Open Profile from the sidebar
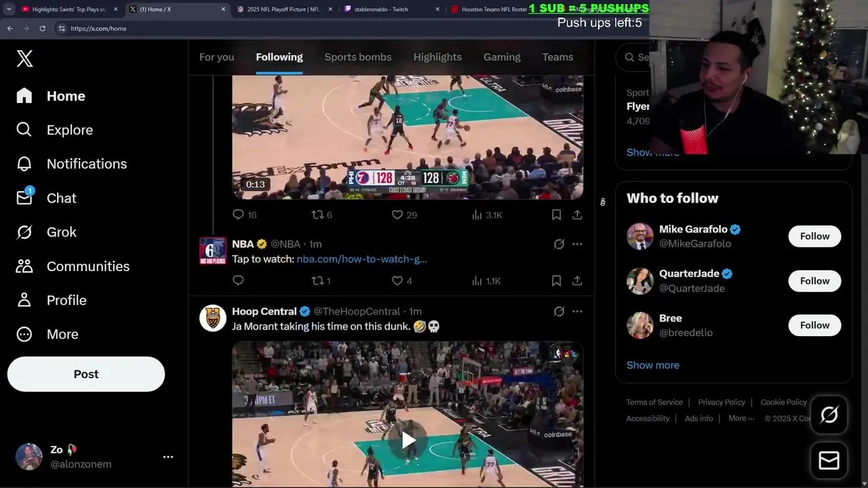 point(51,300)
